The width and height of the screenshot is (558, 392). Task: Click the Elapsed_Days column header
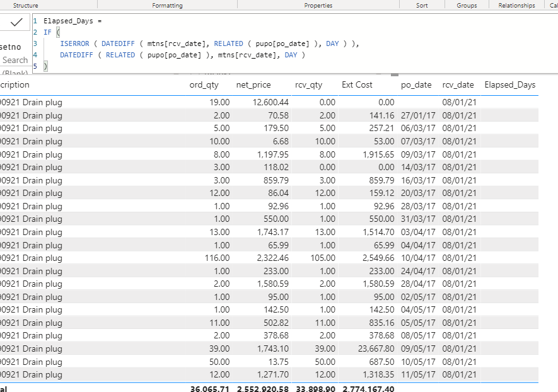(x=510, y=85)
